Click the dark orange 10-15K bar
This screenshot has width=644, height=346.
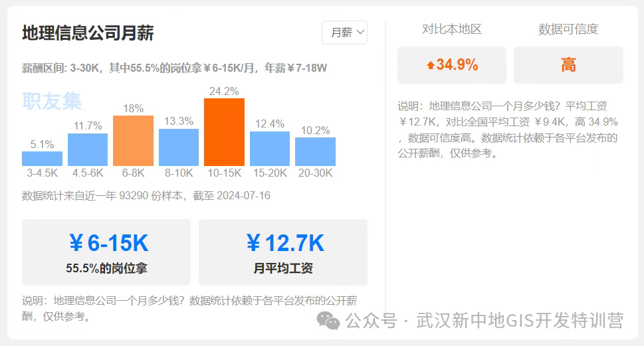224,132
